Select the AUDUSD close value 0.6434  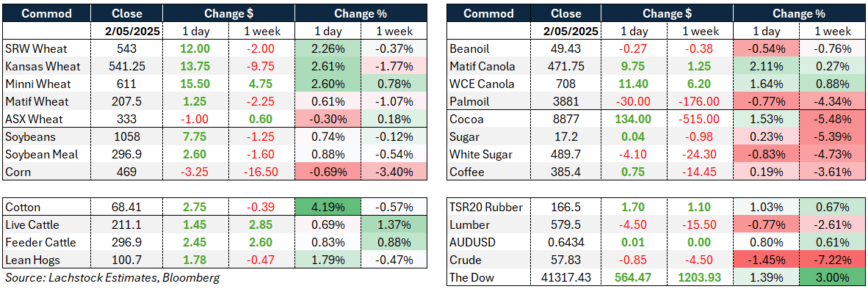pyautogui.click(x=569, y=242)
